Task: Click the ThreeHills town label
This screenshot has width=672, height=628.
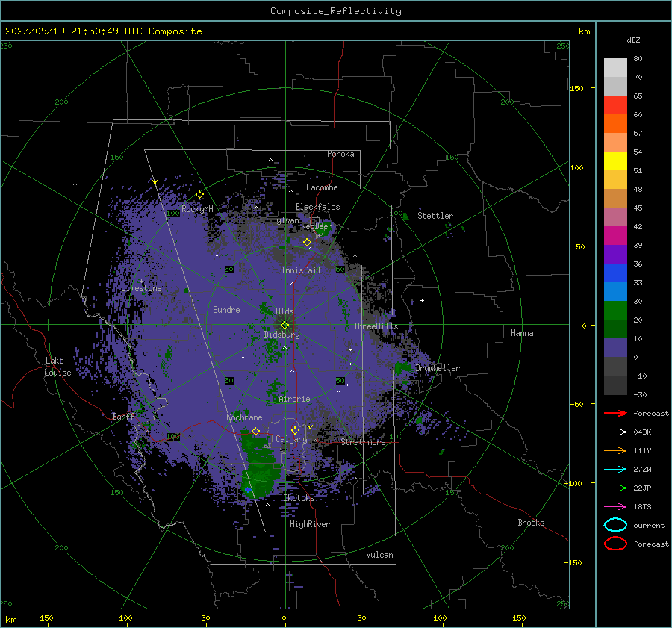Action: tap(376, 326)
